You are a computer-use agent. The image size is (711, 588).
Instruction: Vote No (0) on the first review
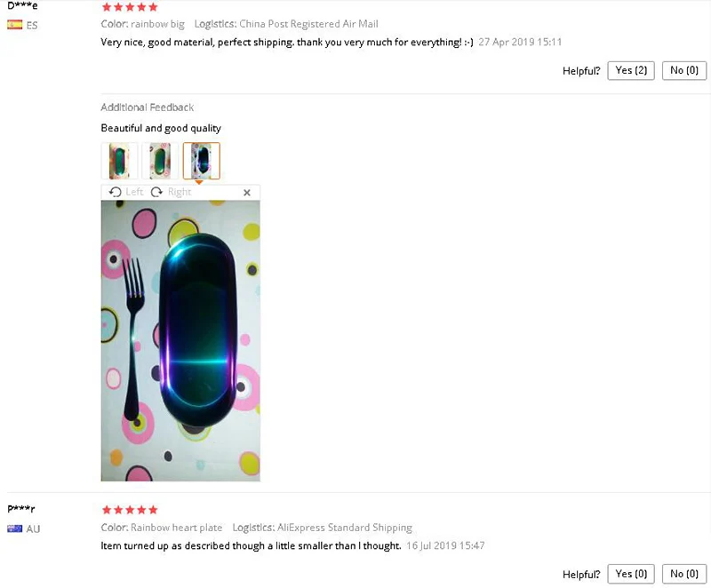pyautogui.click(x=684, y=71)
